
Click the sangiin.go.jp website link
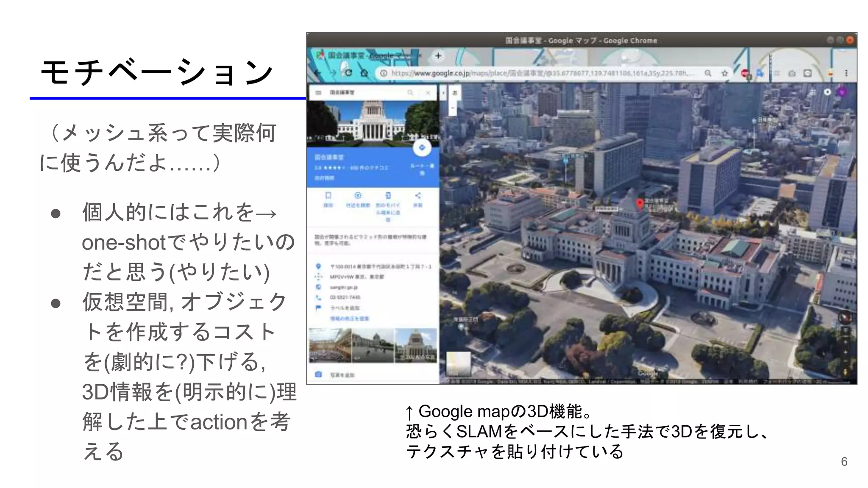(x=343, y=287)
